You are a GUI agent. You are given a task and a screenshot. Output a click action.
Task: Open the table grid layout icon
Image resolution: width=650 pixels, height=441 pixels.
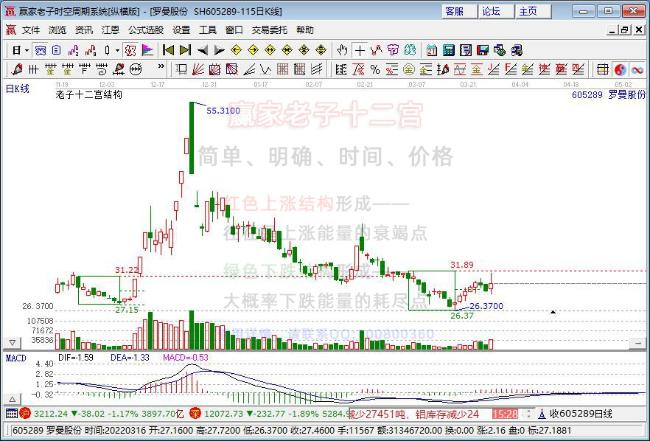tap(603, 69)
